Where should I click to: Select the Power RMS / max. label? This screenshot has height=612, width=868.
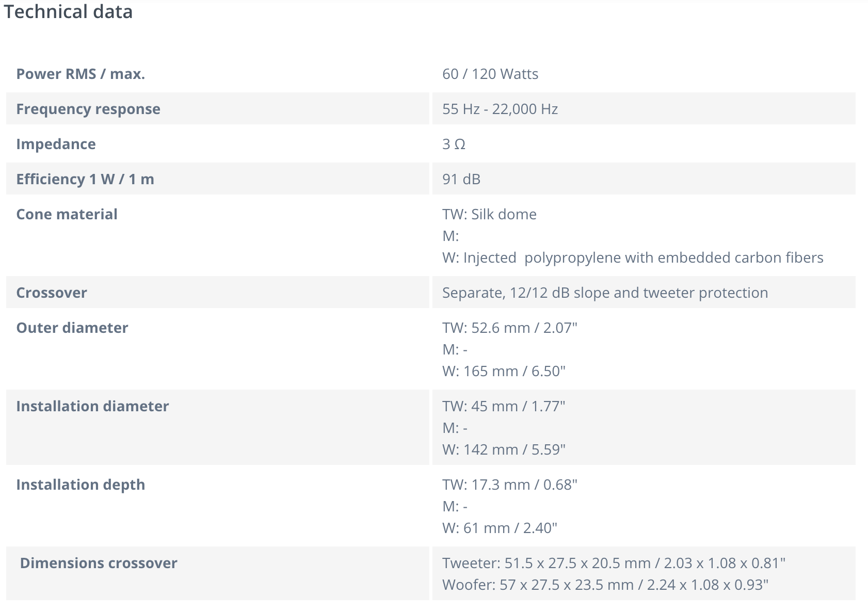(81, 74)
